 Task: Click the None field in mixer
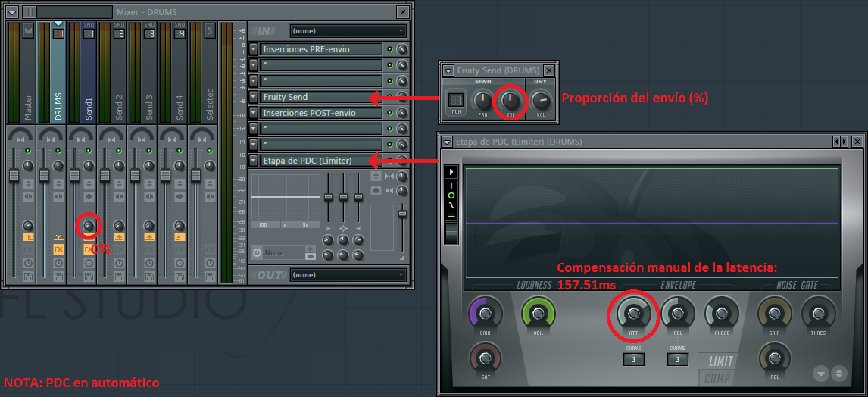(x=283, y=252)
